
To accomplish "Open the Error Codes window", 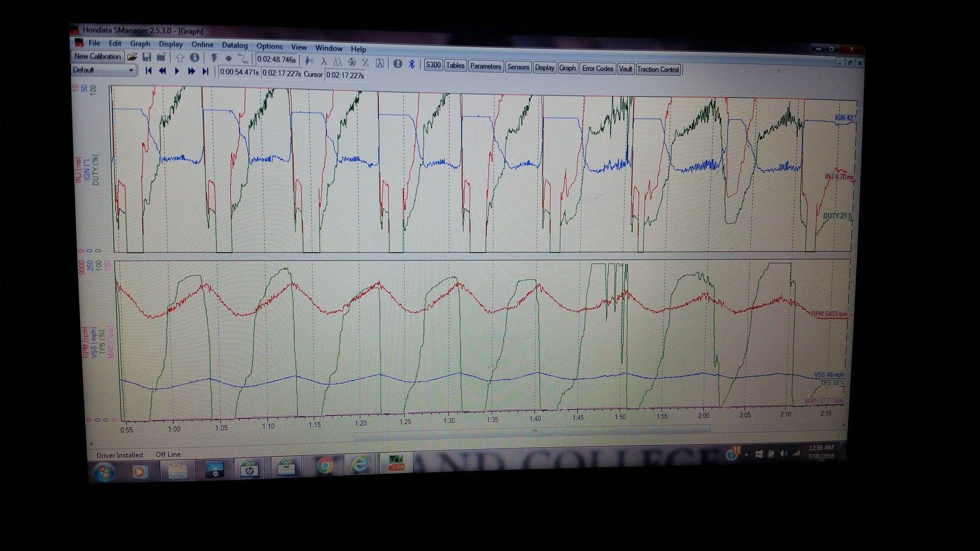I will point(597,69).
